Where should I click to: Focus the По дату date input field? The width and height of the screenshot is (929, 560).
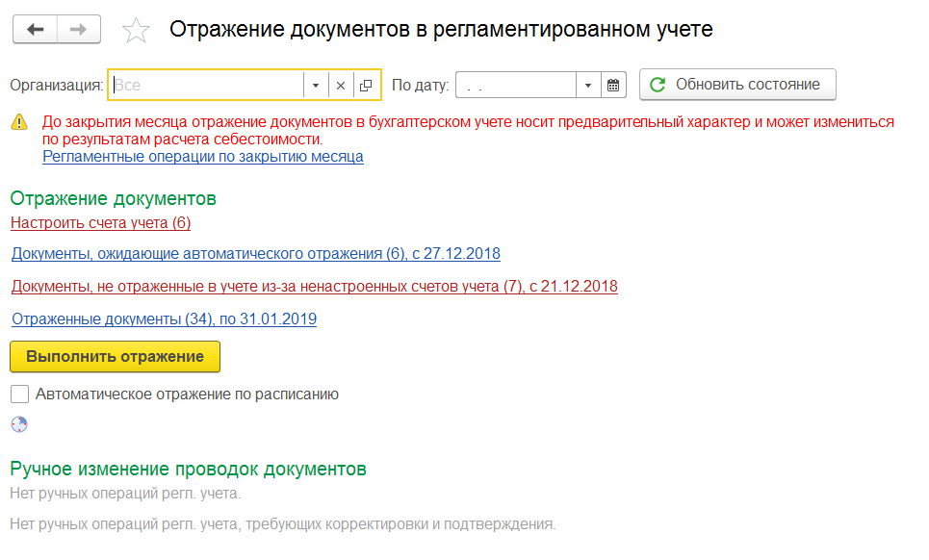click(516, 86)
